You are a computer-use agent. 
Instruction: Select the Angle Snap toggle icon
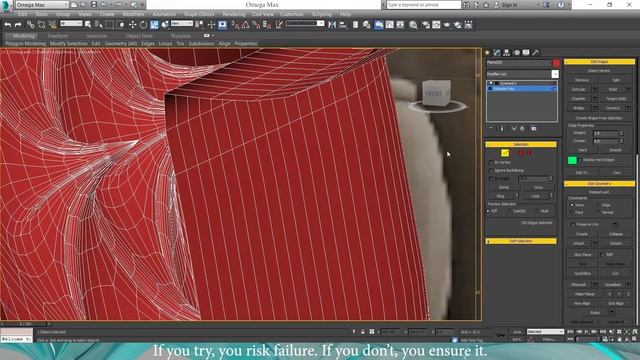(x=245, y=25)
